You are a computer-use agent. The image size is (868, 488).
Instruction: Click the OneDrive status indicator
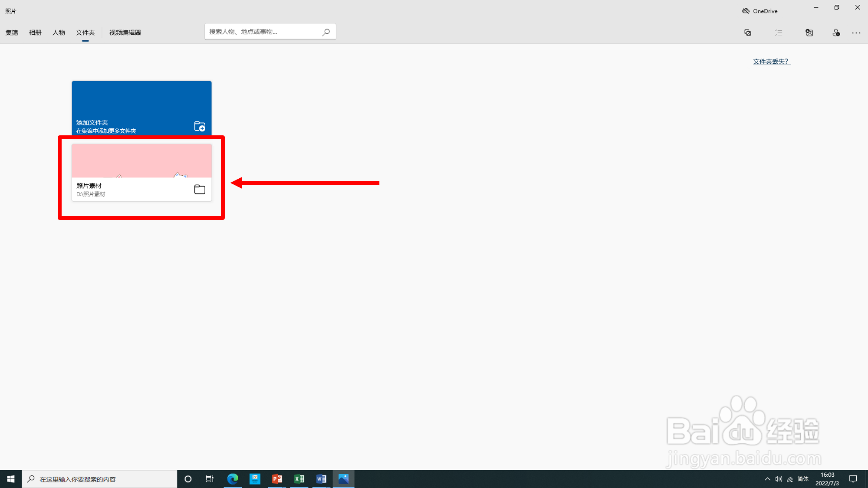click(x=759, y=11)
